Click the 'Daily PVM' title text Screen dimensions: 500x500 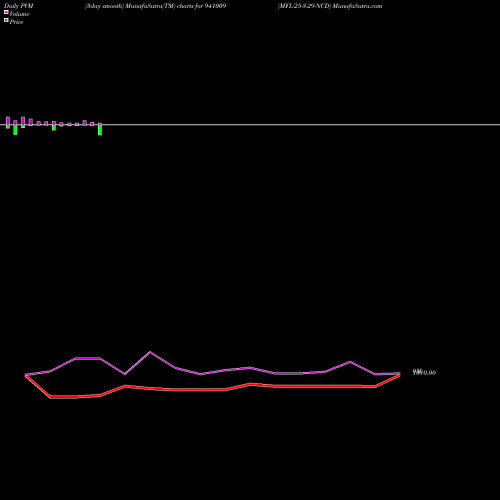(19, 6)
